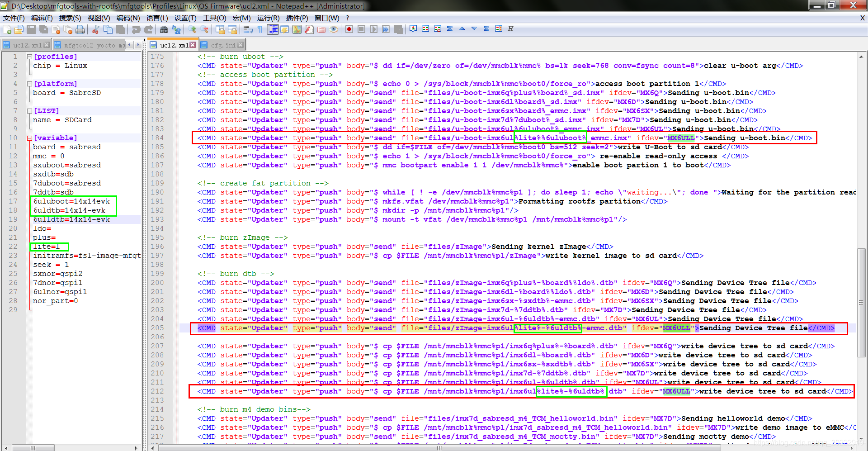The height and width of the screenshot is (451, 868).
Task: Click the right tab-scroll arrow button
Action: (x=138, y=45)
